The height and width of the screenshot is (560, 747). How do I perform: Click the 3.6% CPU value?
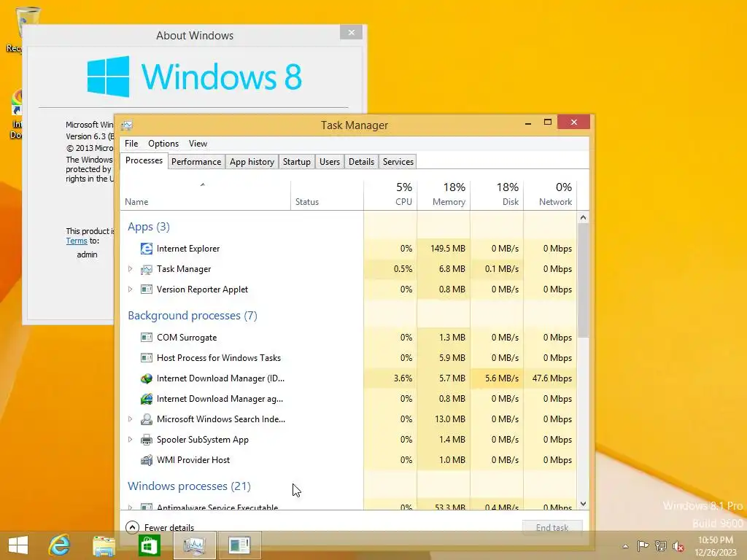(x=403, y=378)
